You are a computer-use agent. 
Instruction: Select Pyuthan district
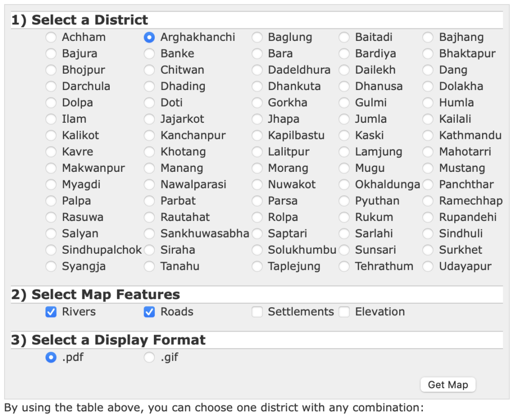pyautogui.click(x=344, y=201)
